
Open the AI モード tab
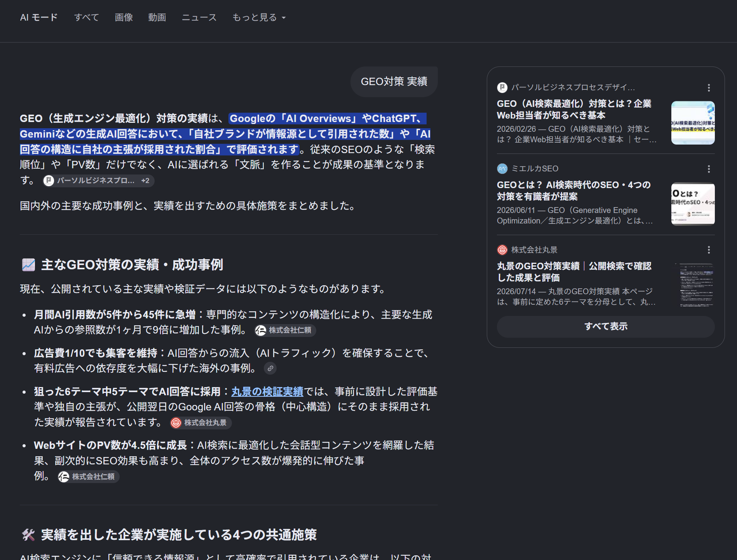39,17
